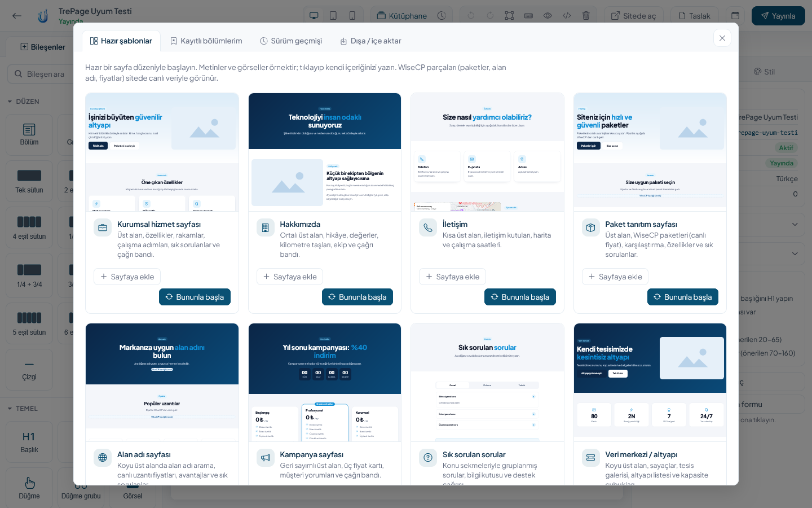Image resolution: width=812 pixels, height=508 pixels.
Task: Click Bununla başla for Hakkımızda template
Action: [358, 297]
